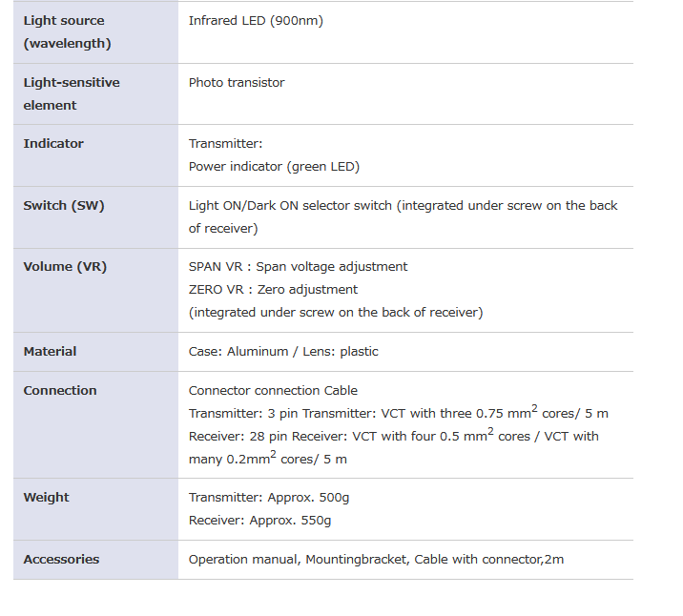The image size is (683, 616).
Task: Click 'ZERO VR : Zero adjustment' line
Action: pos(273,289)
